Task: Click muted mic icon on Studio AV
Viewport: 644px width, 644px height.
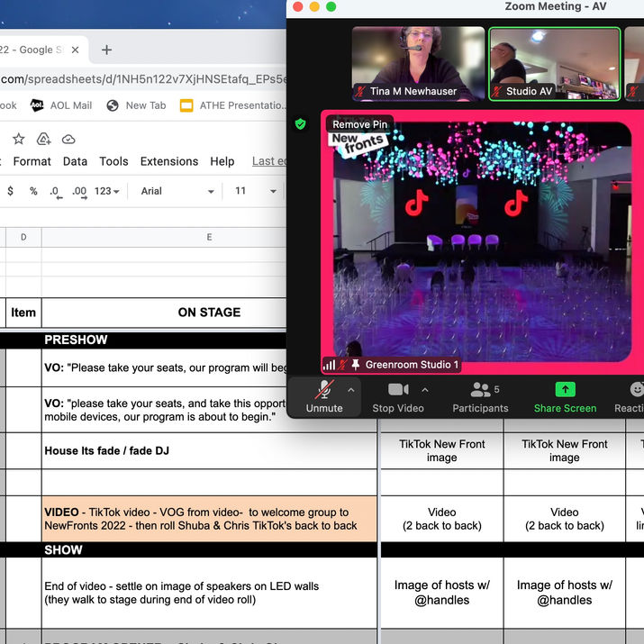Action: tap(498, 91)
